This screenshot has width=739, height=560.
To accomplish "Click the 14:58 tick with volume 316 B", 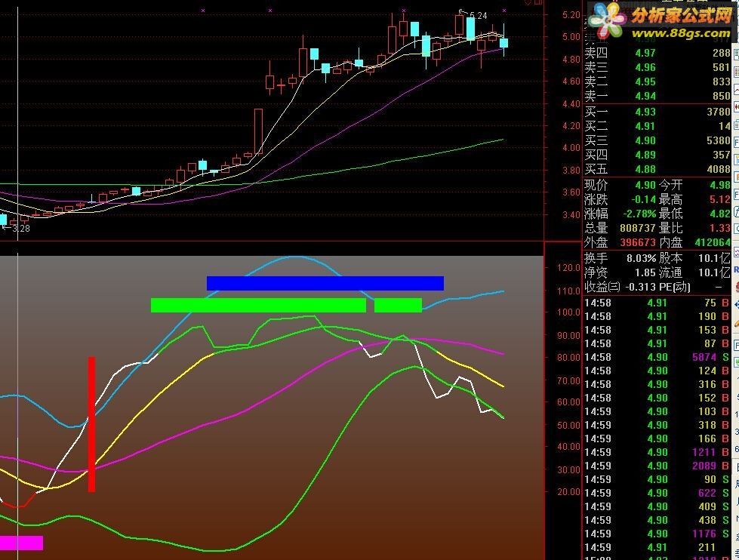I will tap(657, 385).
